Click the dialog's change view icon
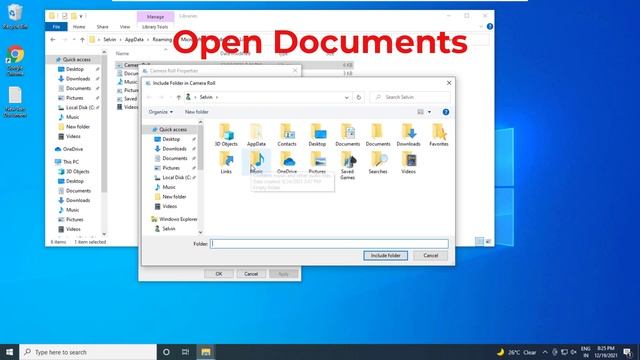 coord(420,112)
